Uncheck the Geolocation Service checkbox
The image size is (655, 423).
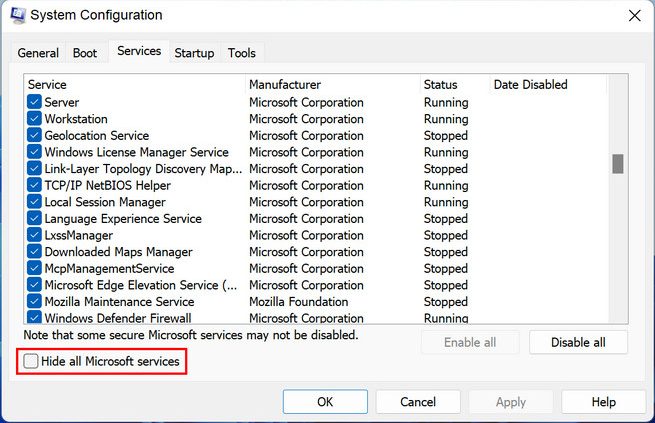35,136
